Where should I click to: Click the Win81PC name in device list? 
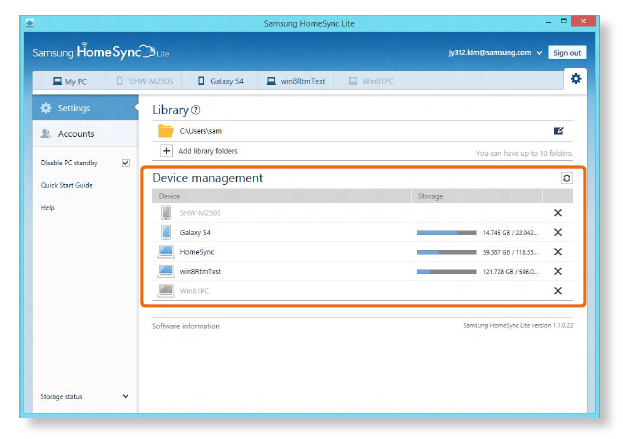(x=194, y=291)
